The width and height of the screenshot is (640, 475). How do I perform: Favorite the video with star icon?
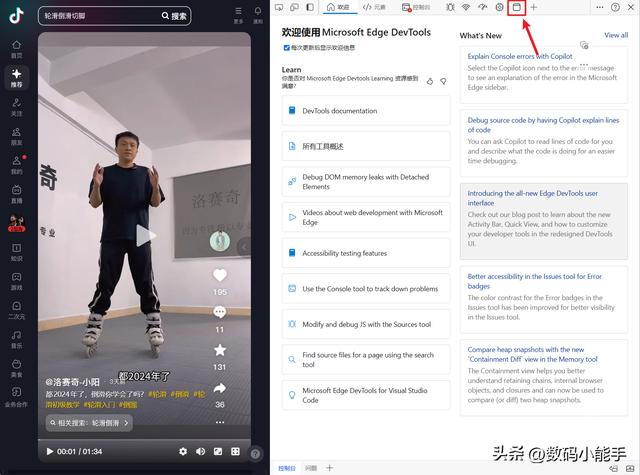[x=220, y=350]
